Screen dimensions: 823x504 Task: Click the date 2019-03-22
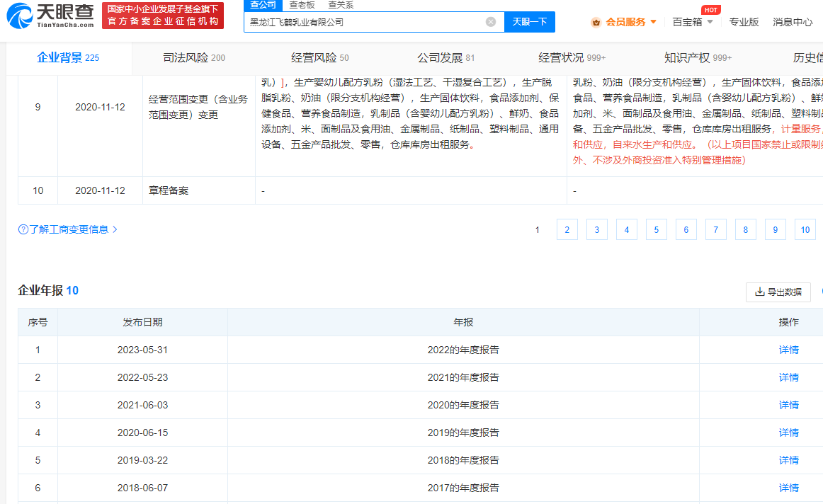[x=142, y=460]
